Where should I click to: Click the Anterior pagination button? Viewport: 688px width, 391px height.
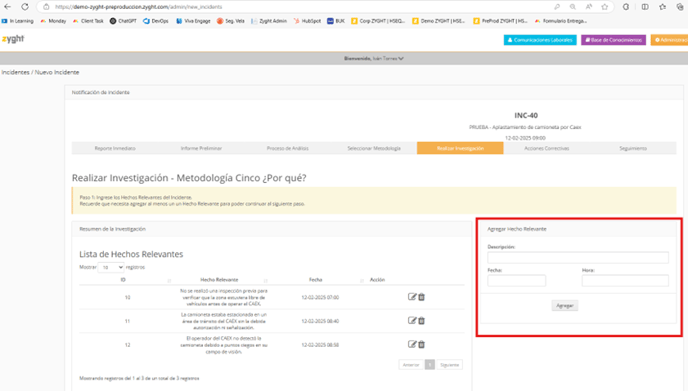411,365
